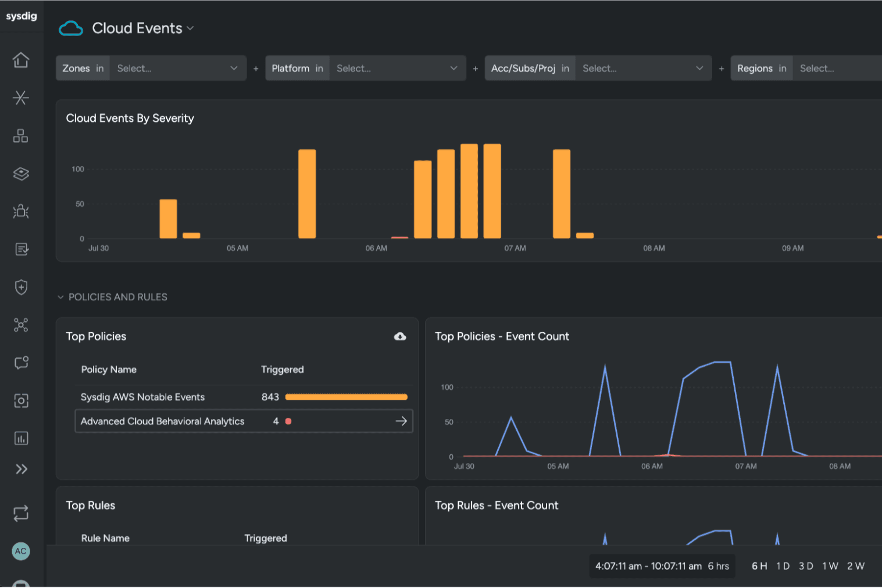Open the Acc/Subs/Proj select dropdown
This screenshot has height=588, width=882.
point(644,68)
